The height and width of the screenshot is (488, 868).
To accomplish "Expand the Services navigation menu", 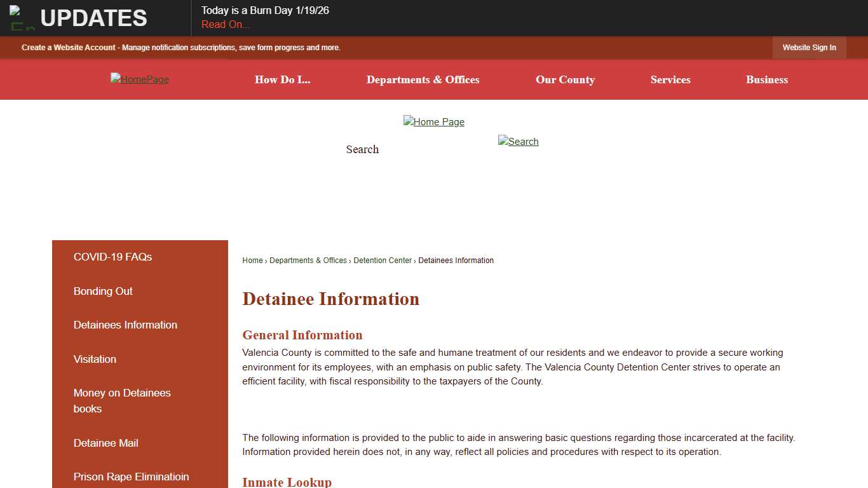I will pyautogui.click(x=670, y=79).
